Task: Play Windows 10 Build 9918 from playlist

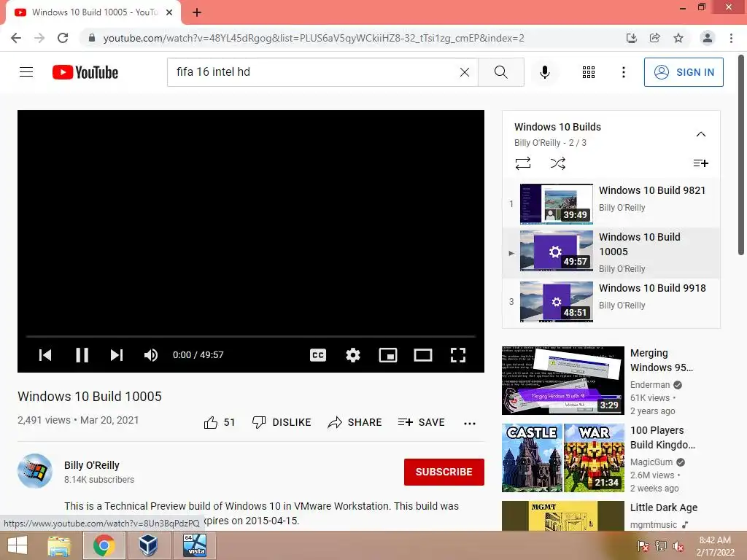Action: [x=611, y=302]
